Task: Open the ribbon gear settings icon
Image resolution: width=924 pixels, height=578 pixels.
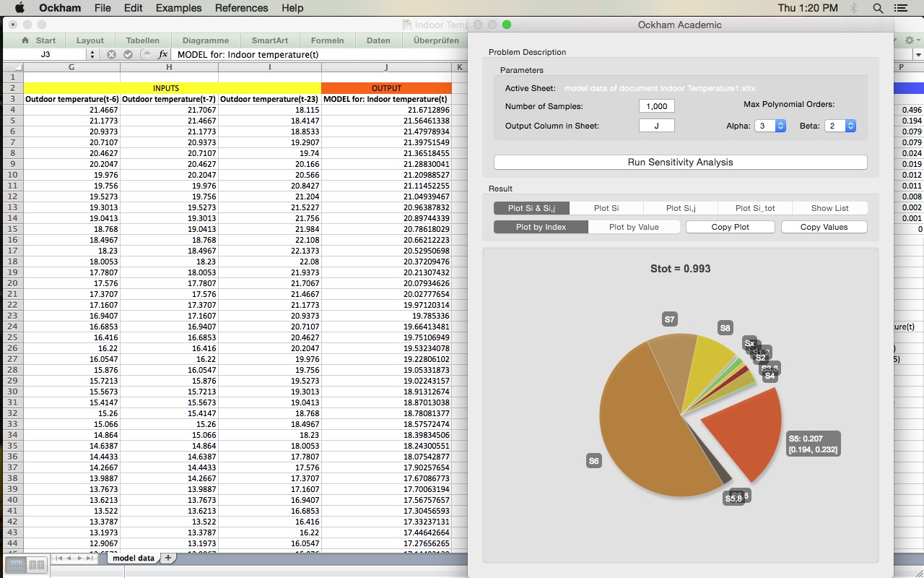Action: pos(910,40)
